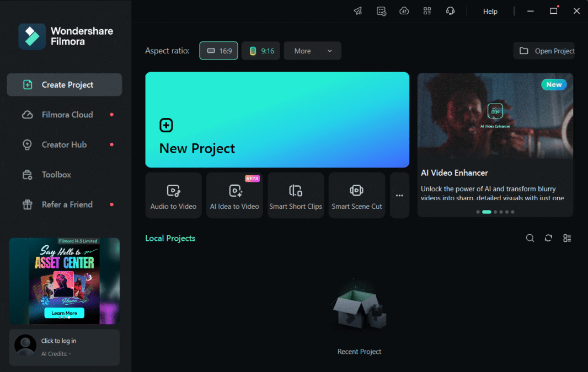Click the BETA badge on AI Idea to Video
Screen dimensions: 588x372
(253, 179)
